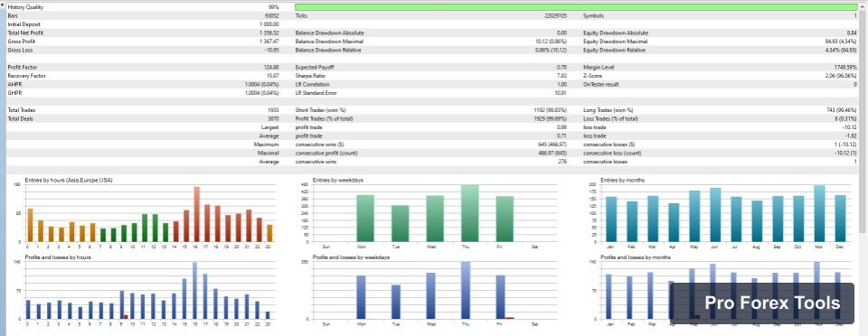Select the Equity Drawdown Absolute value 8.84

click(x=852, y=33)
